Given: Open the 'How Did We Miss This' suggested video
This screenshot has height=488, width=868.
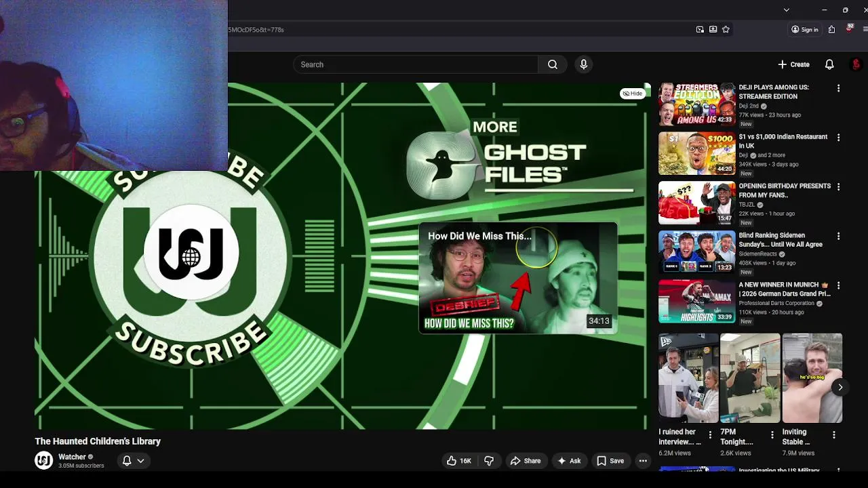Looking at the screenshot, I should [518, 279].
